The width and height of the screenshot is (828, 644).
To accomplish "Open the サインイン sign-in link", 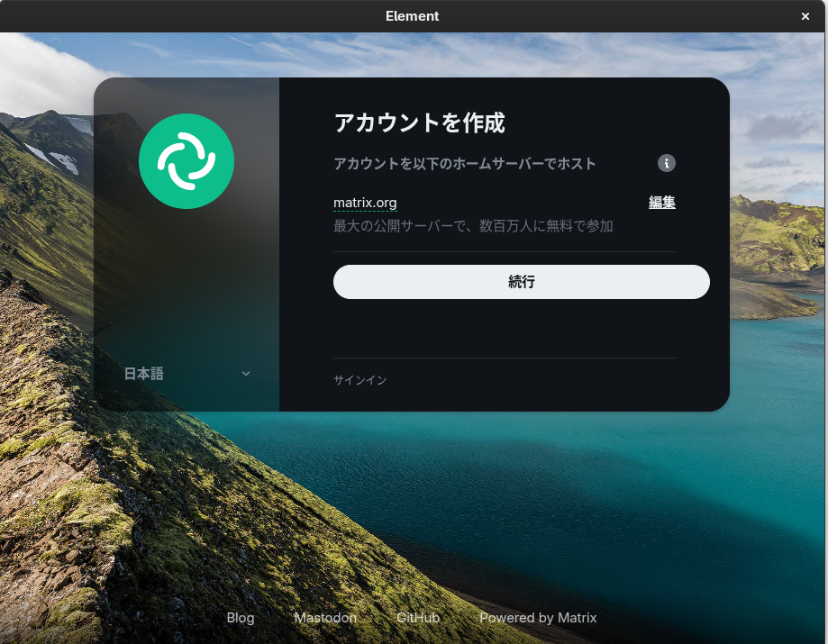I will coord(360,380).
